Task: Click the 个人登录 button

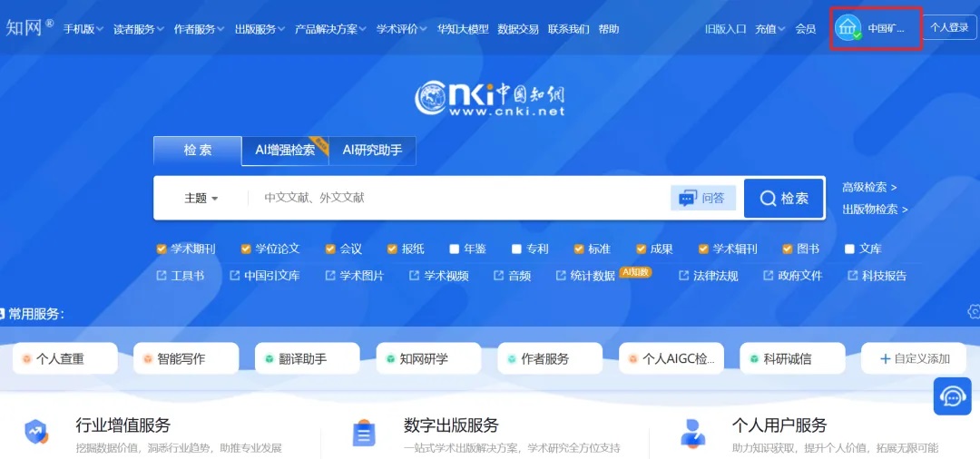Action: pyautogui.click(x=949, y=27)
